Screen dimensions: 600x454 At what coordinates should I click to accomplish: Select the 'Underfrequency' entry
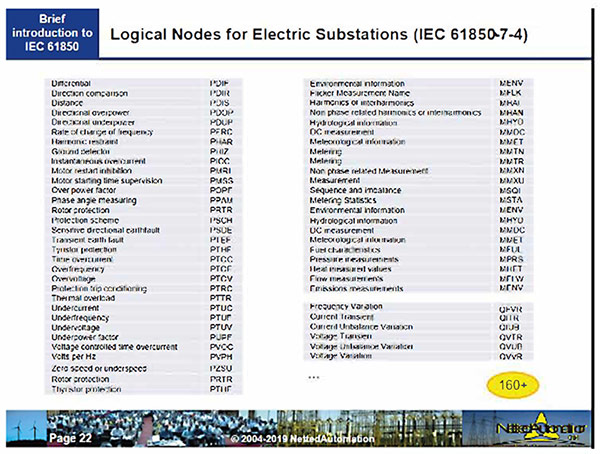pos(80,317)
